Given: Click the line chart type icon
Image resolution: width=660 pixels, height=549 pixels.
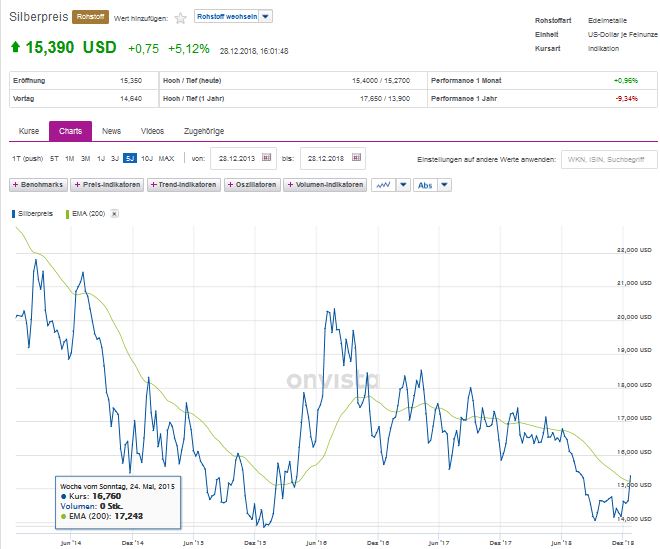Looking at the screenshot, I should click(x=383, y=185).
